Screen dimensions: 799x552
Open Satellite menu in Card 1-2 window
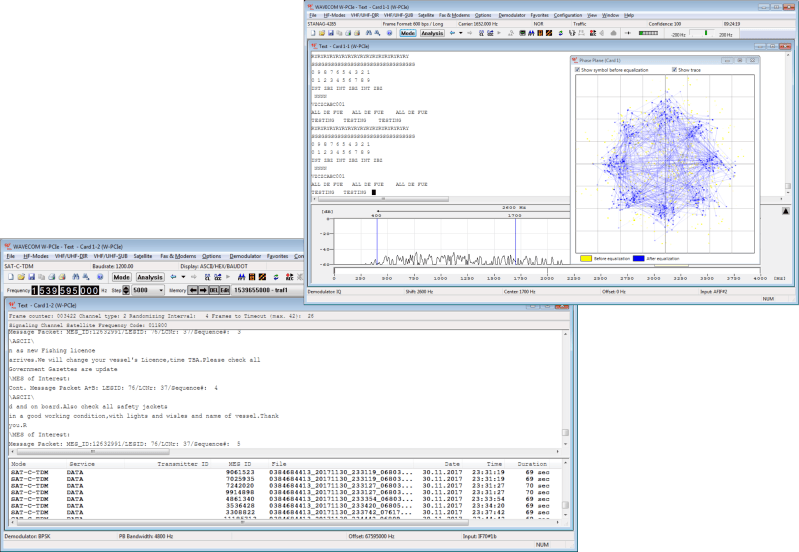(143, 256)
